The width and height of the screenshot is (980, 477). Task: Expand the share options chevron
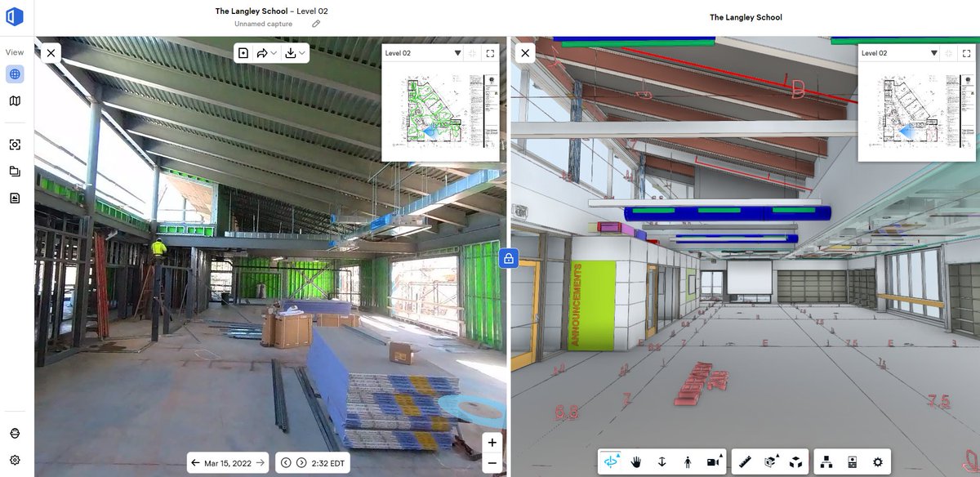click(x=274, y=53)
